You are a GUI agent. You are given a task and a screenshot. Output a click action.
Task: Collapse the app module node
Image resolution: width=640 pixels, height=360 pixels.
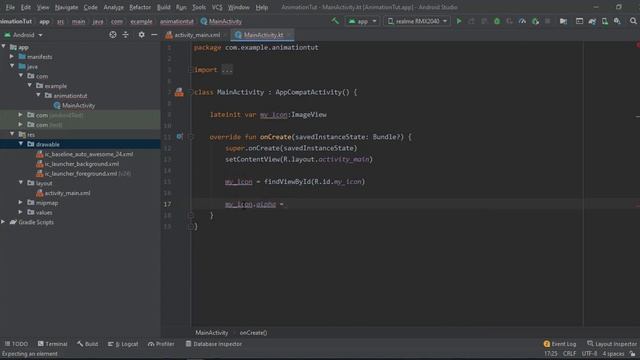coord(4,47)
